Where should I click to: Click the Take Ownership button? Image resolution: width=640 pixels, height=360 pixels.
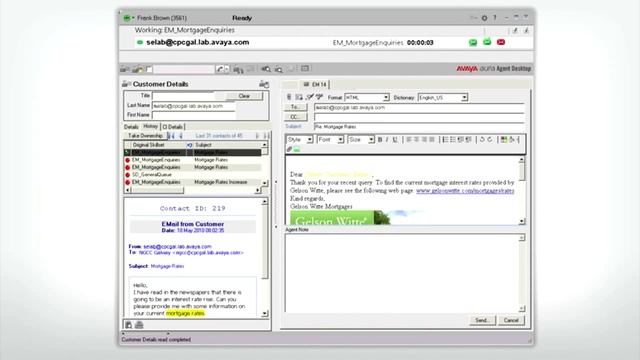click(145, 136)
